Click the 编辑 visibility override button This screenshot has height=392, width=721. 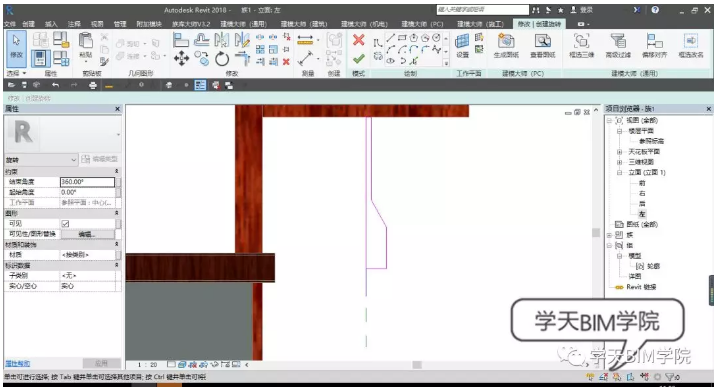click(87, 234)
